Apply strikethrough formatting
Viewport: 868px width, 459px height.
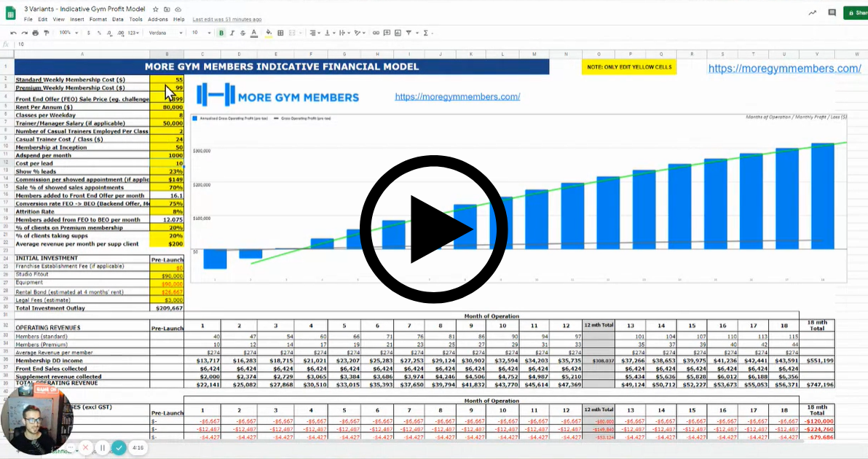click(x=242, y=34)
